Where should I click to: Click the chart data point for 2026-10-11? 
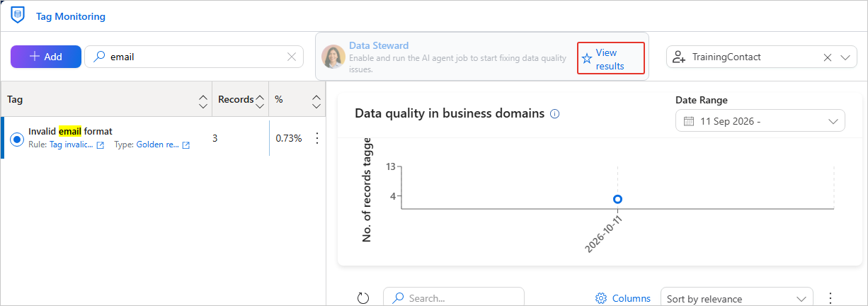pyautogui.click(x=618, y=200)
